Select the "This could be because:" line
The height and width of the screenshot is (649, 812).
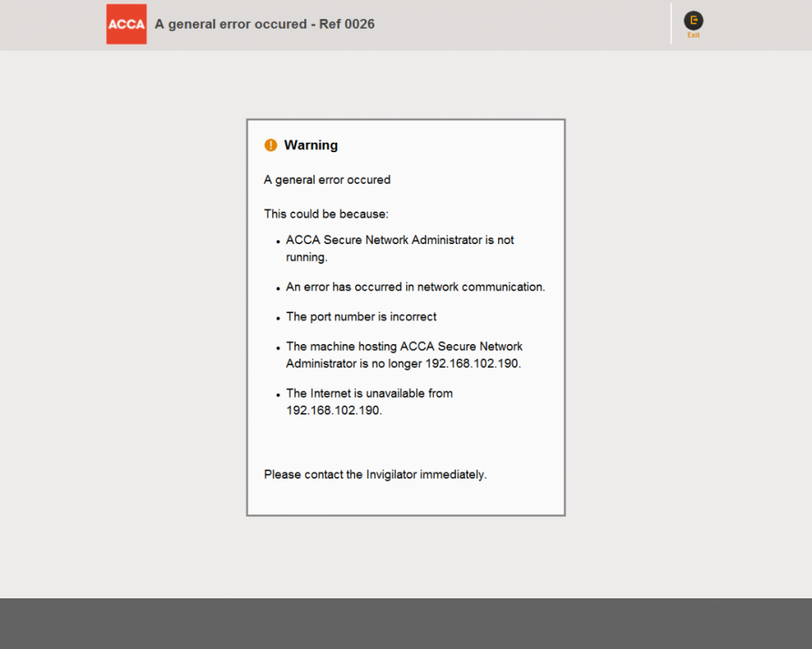[x=326, y=214]
